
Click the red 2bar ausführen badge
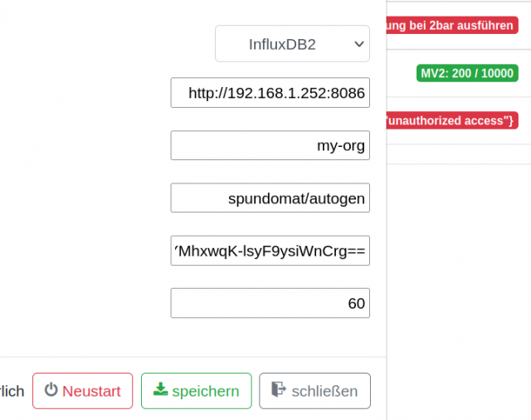(452, 25)
